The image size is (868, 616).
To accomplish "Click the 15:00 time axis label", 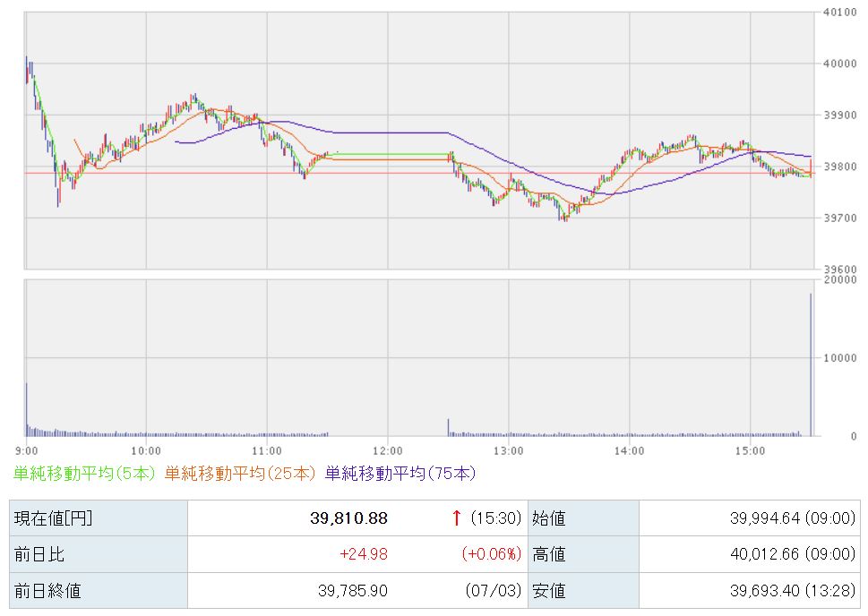I will tap(750, 451).
